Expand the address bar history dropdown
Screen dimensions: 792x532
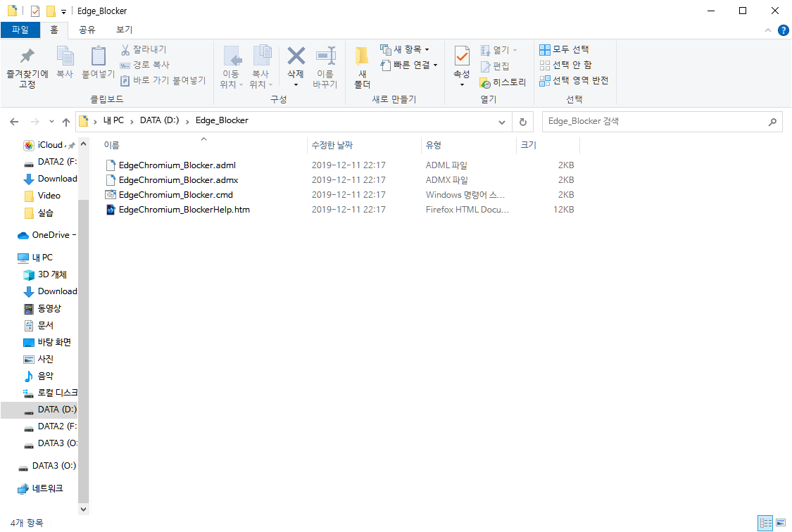point(501,122)
